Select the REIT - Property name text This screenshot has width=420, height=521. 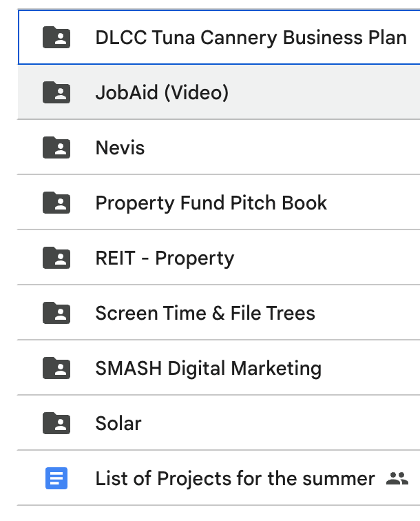click(x=165, y=258)
